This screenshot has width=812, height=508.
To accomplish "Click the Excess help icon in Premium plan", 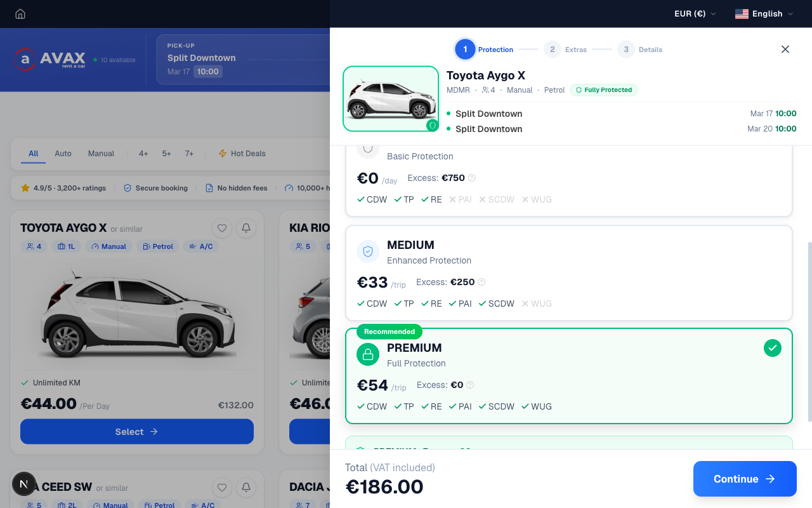I will pyautogui.click(x=470, y=385).
